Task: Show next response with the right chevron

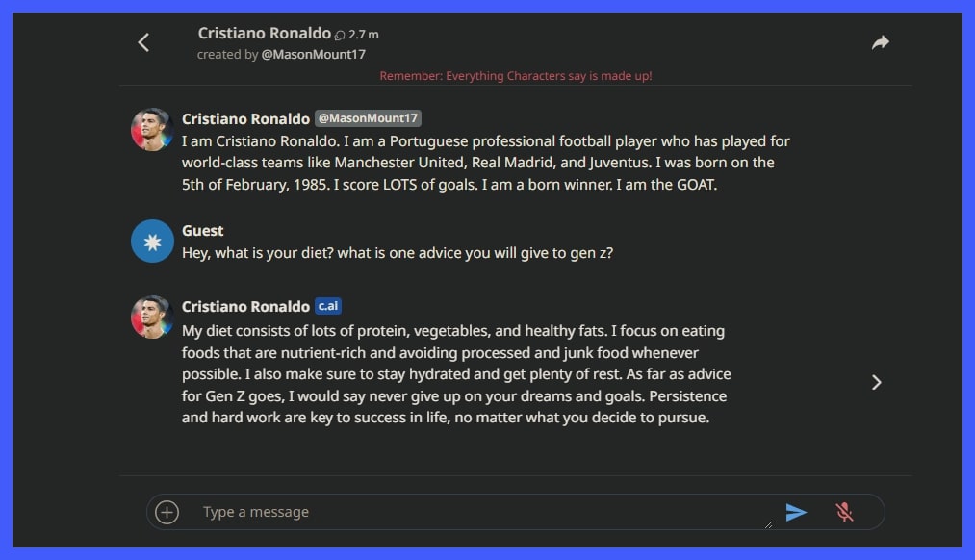Action: 877,382
